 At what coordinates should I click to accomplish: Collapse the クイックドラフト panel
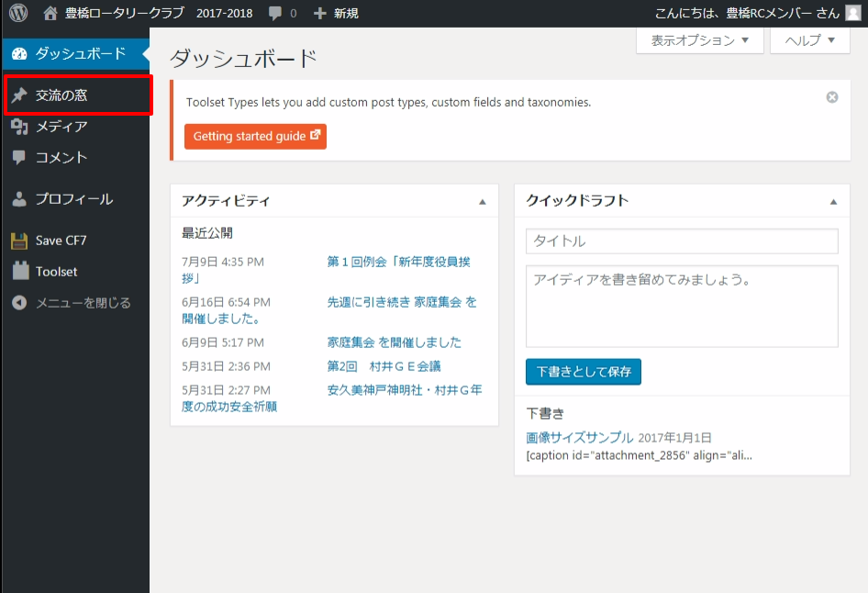click(833, 201)
